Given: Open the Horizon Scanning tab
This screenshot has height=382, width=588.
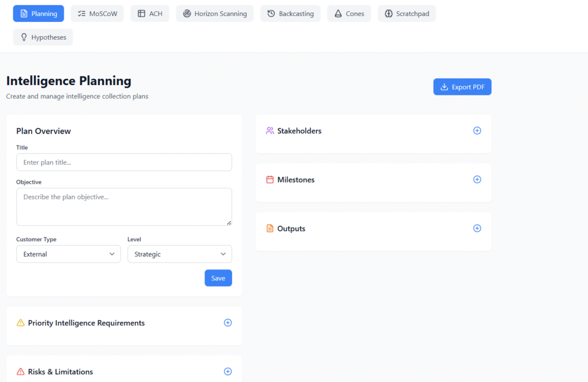Looking at the screenshot, I should [214, 14].
